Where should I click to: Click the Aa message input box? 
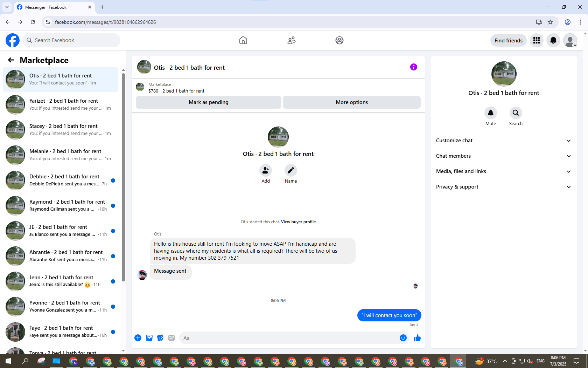(x=289, y=338)
